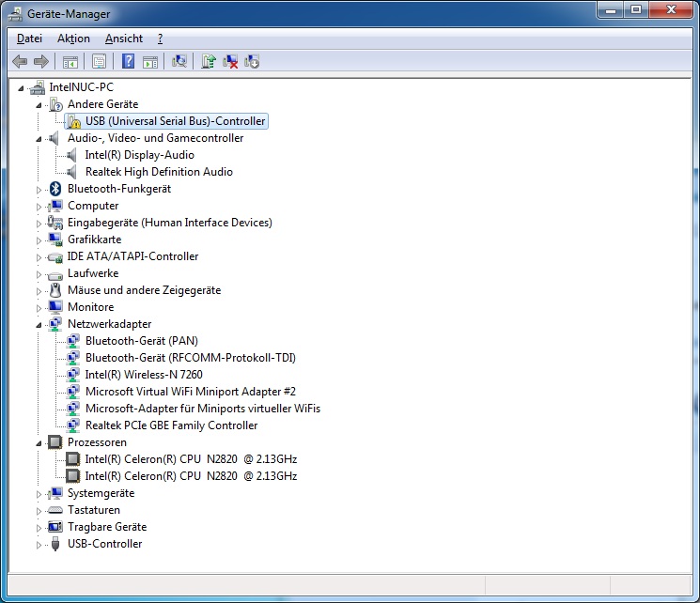Open Properties via the toolbar icon
Screen dimensions: 700x603
point(99,62)
